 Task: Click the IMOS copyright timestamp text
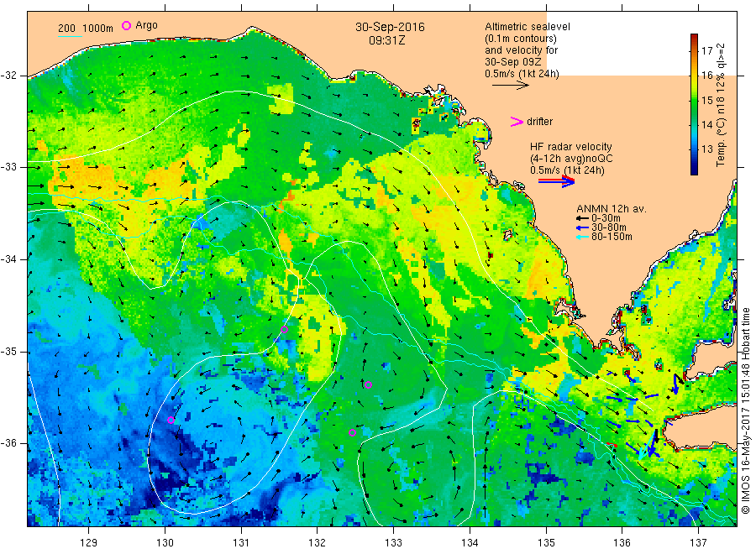click(745, 410)
